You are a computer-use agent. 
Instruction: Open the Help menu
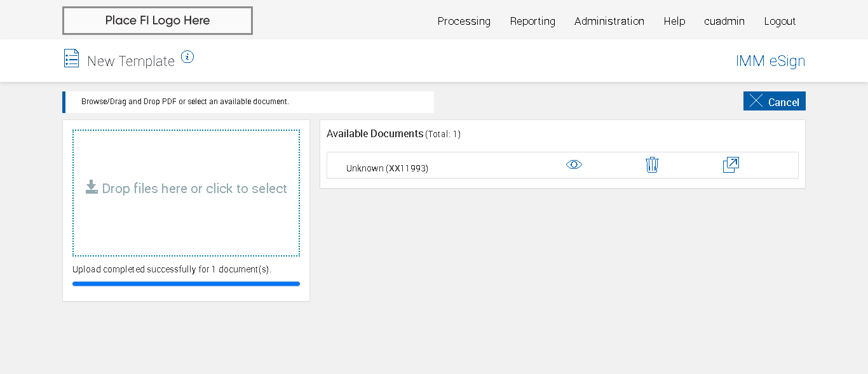(x=674, y=21)
